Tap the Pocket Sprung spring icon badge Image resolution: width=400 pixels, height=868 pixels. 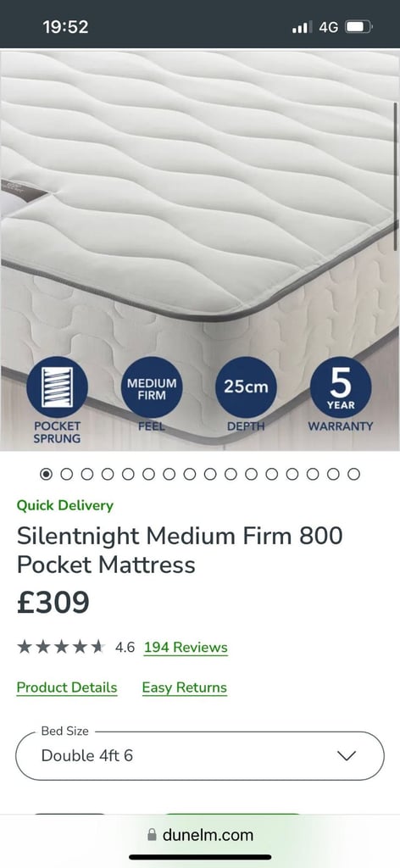57,387
